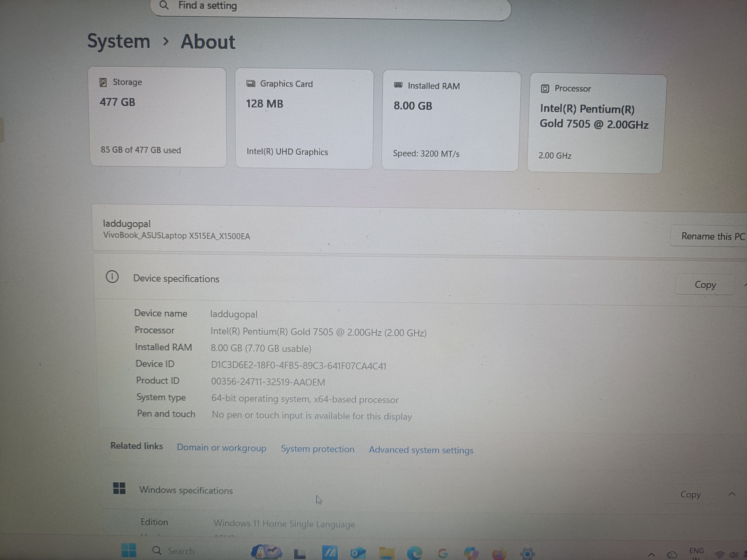This screenshot has width=747, height=560.
Task: Click the Graphics Card monitor icon
Action: coord(251,84)
